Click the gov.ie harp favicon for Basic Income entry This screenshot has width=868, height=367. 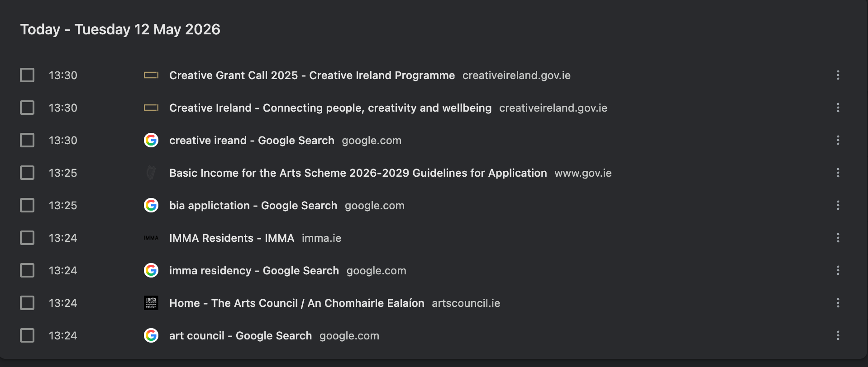click(151, 173)
